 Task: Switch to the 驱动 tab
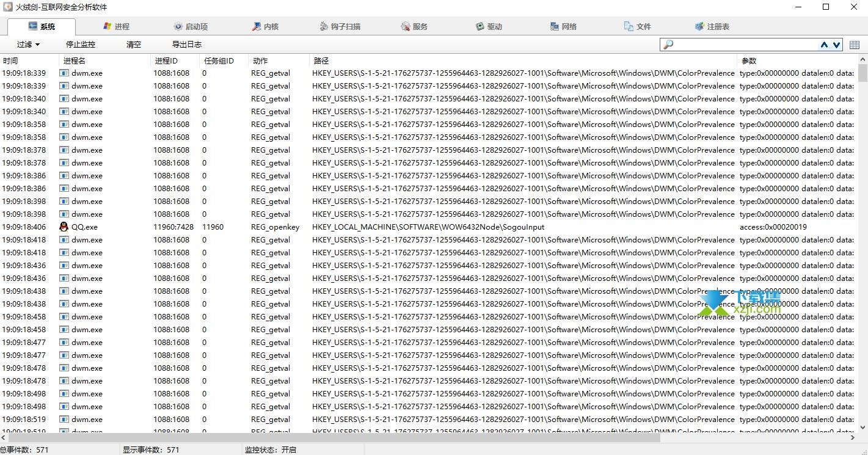pos(489,26)
